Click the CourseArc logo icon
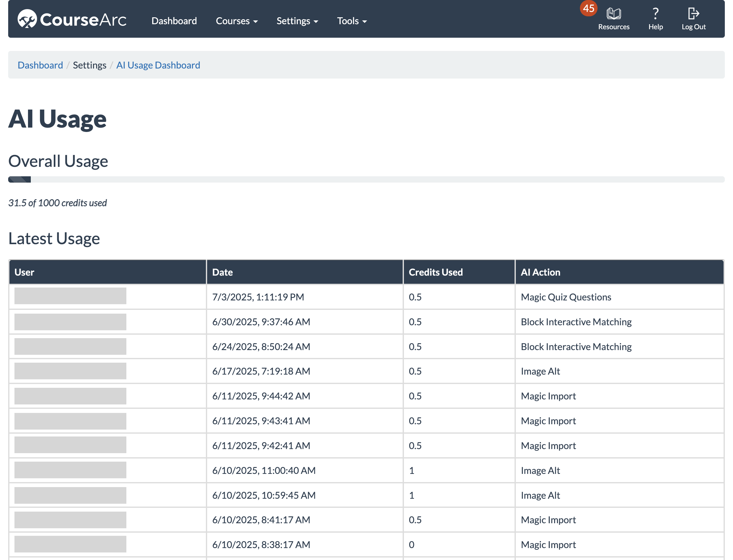The height and width of the screenshot is (560, 733). [x=27, y=19]
